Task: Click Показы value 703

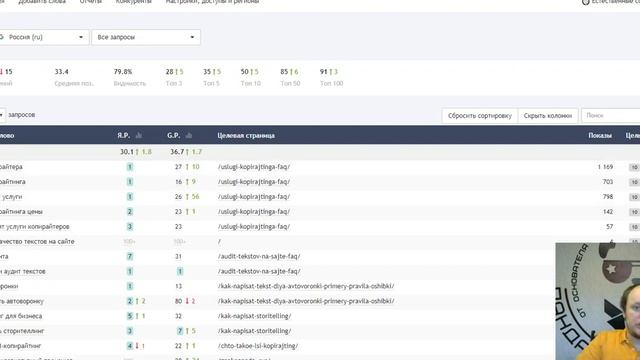Action: tap(608, 182)
